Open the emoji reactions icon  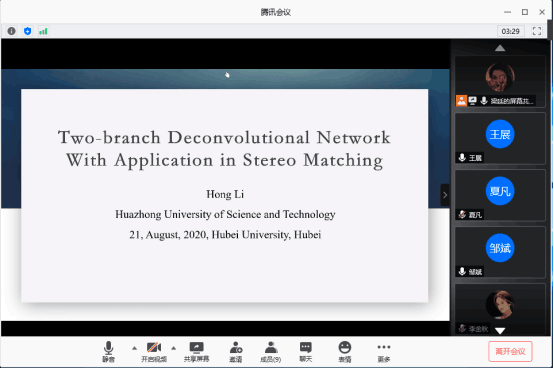(x=345, y=352)
